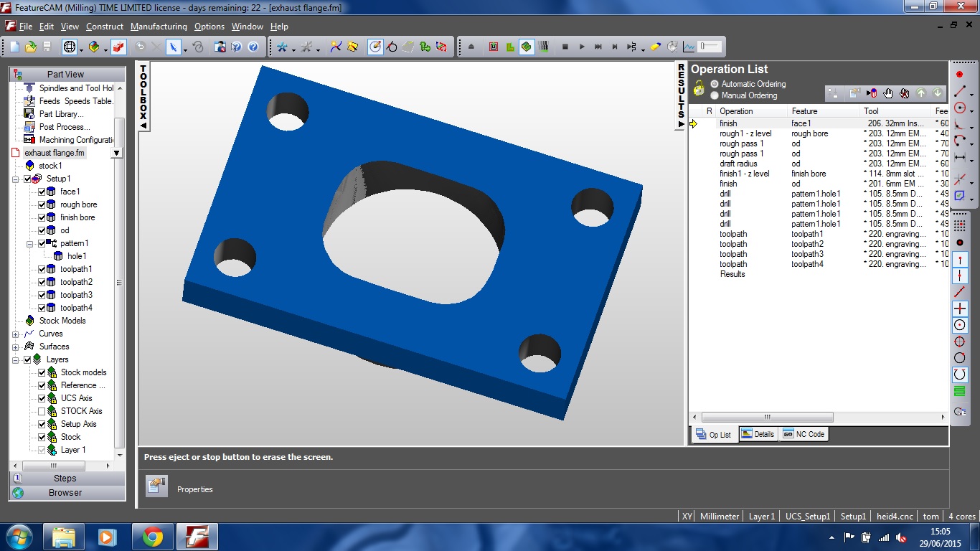Viewport: 980px width, 551px height.
Task: Click the red Solid shading icon in toolbar
Action: click(x=118, y=47)
